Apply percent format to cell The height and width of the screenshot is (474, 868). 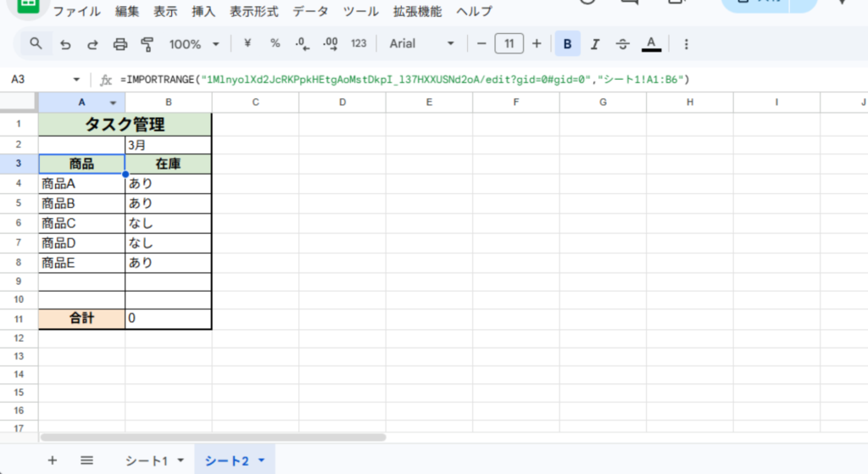click(275, 43)
